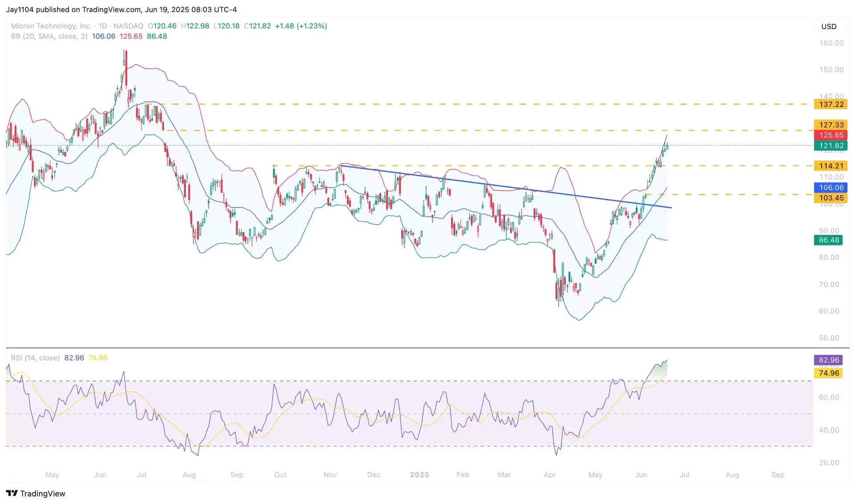The image size is (856, 504).
Task: Click the published-by header text at top
Action: pos(121,9)
